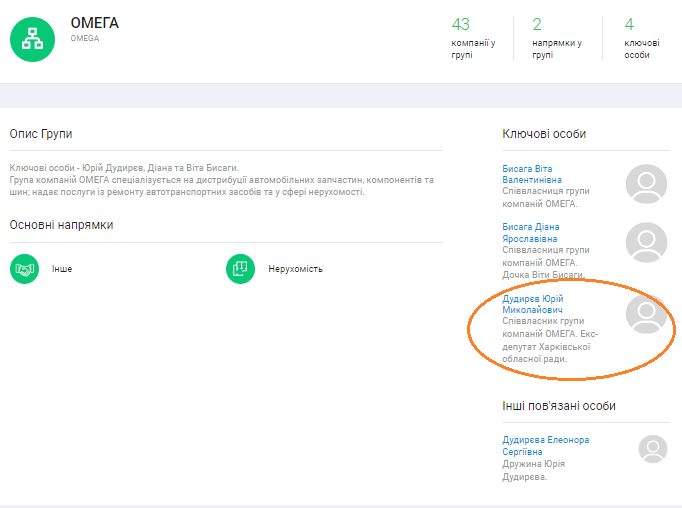
Task: Click the Інші пов'язані особи heading
Action: (558, 405)
